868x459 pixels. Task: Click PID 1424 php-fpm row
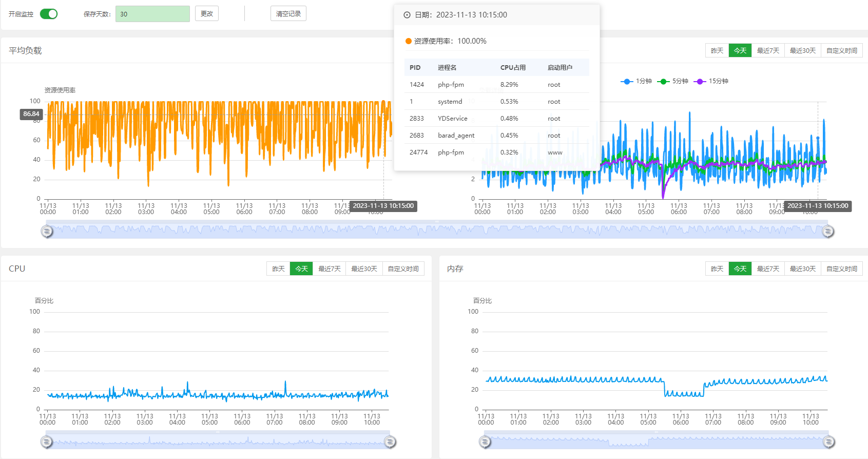[497, 85]
